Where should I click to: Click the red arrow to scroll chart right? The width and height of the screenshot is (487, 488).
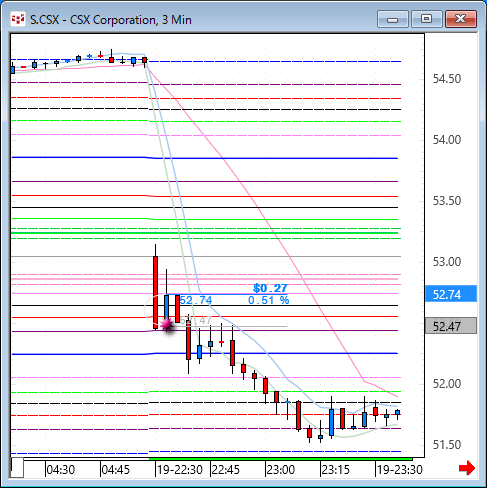(467, 468)
